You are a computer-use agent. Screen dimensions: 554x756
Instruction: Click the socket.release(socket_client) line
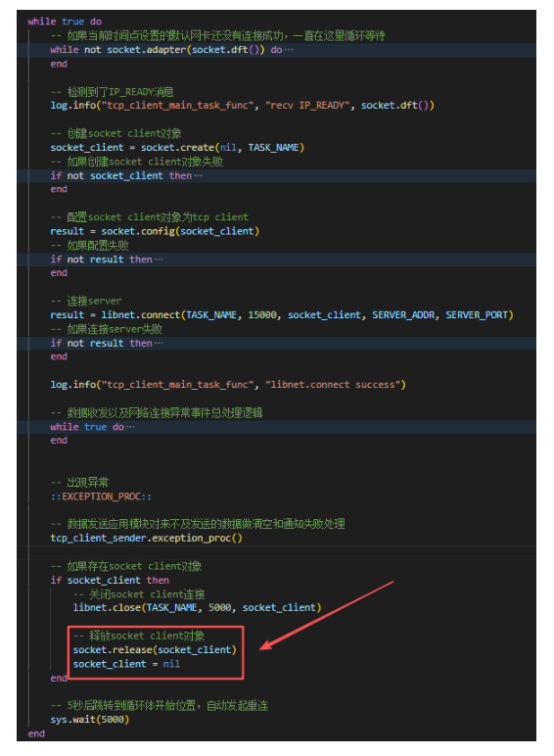click(x=155, y=650)
